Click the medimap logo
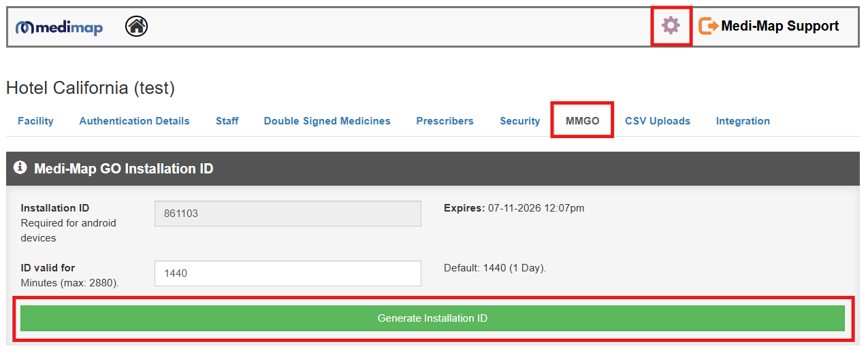868x353 pixels. [59, 27]
